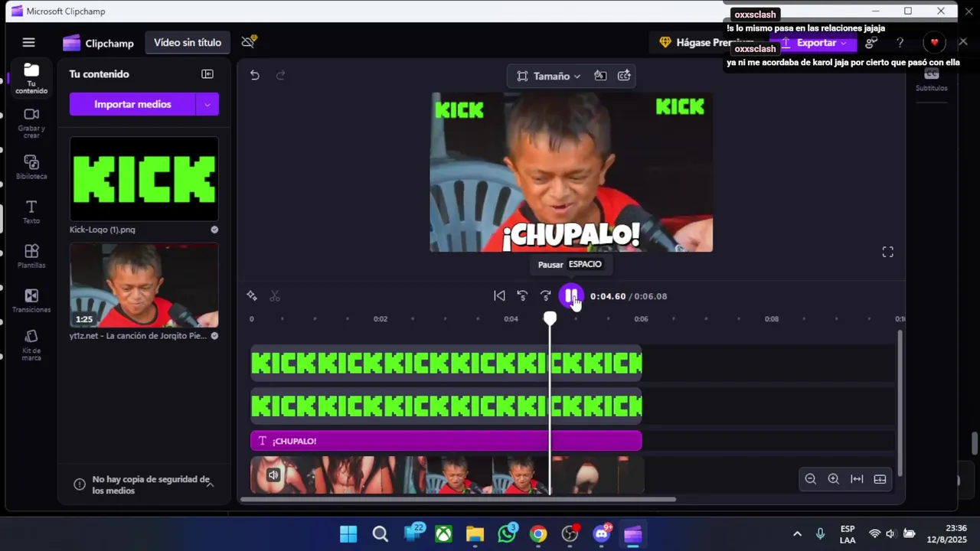Click the timeline horizontal scrollbar
Screen dimensions: 980x551
pyautogui.click(x=458, y=500)
